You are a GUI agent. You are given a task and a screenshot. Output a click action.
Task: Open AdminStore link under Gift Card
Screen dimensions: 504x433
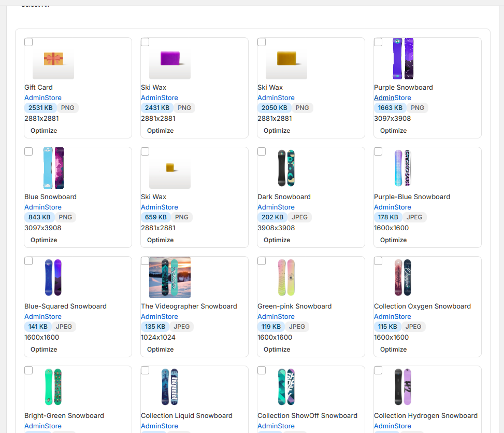click(43, 98)
